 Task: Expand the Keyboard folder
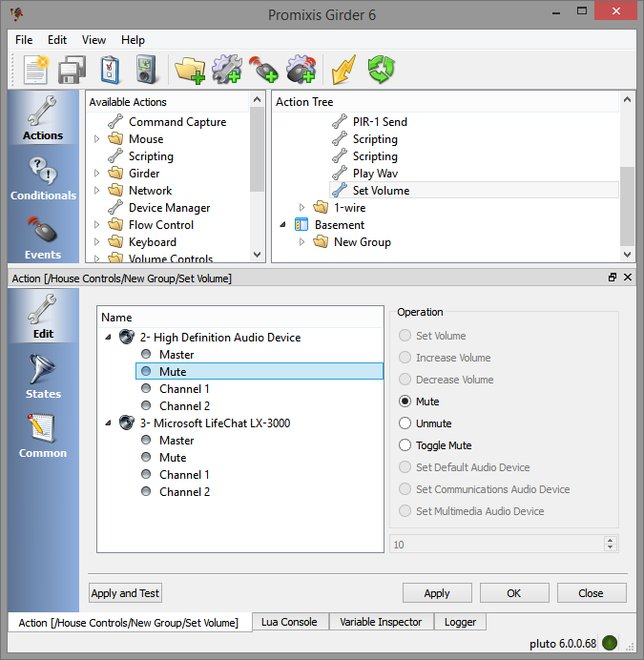(x=97, y=242)
